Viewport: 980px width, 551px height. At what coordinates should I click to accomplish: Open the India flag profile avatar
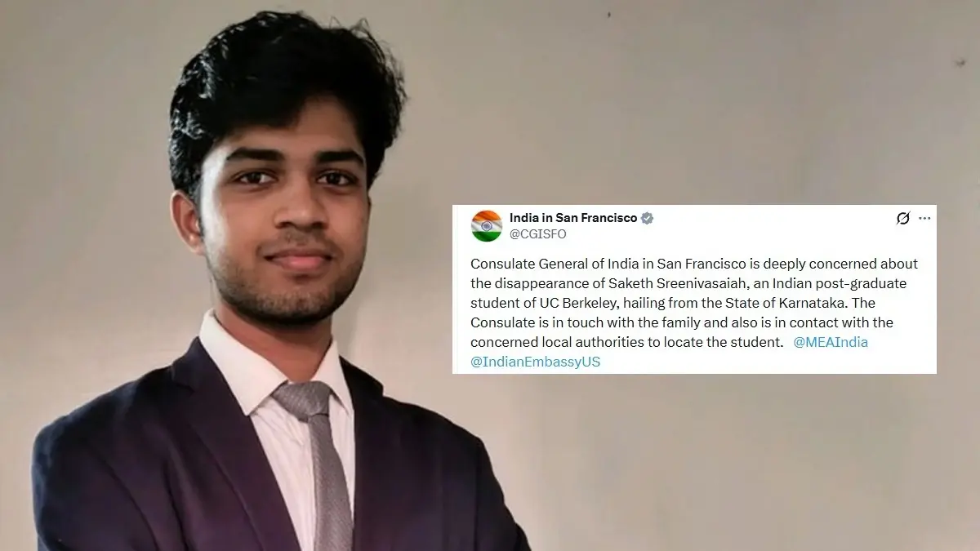487,226
